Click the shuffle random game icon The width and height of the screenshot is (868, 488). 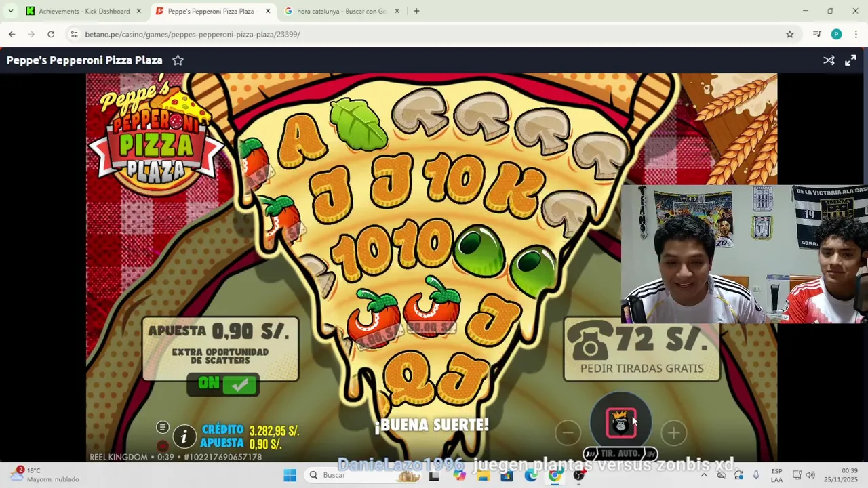(x=829, y=60)
